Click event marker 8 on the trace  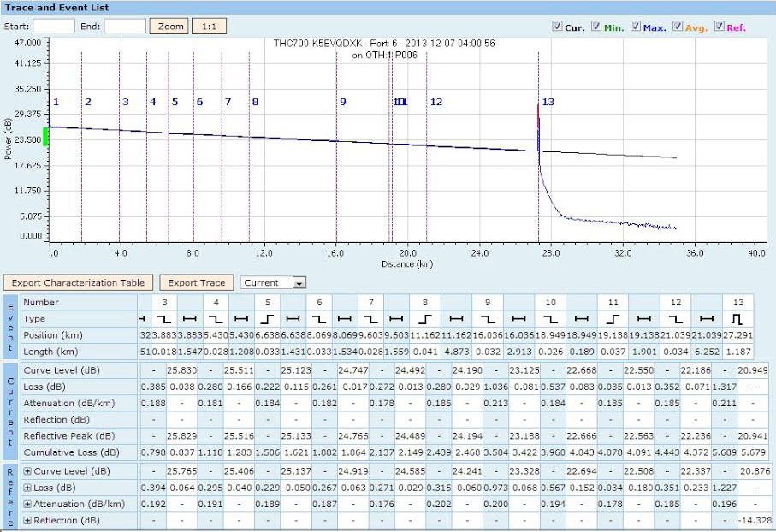(255, 102)
